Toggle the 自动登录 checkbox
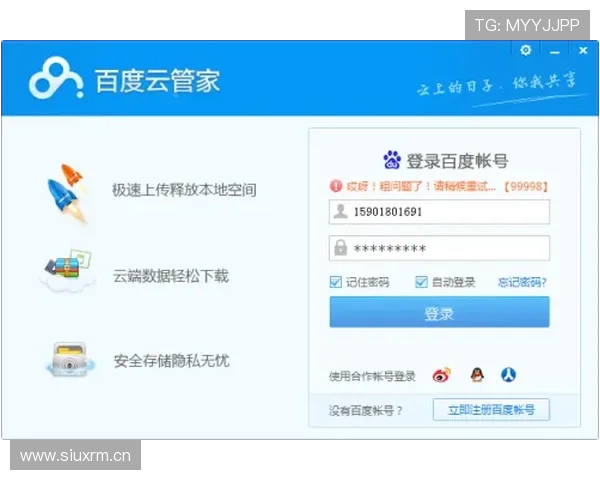The height and width of the screenshot is (480, 600). (421, 282)
